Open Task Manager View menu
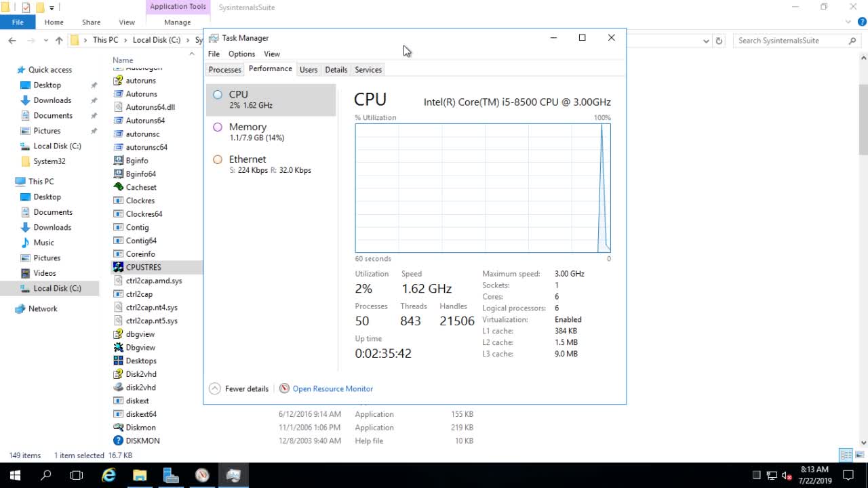 272,54
